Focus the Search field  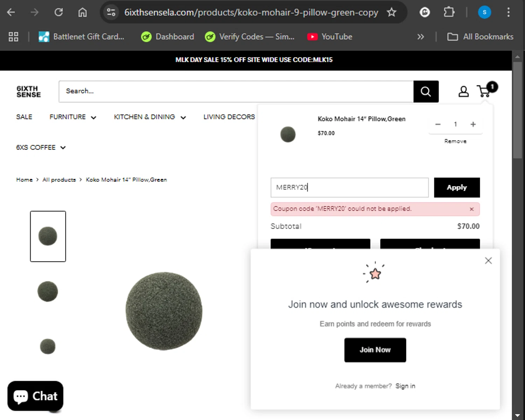[236, 91]
